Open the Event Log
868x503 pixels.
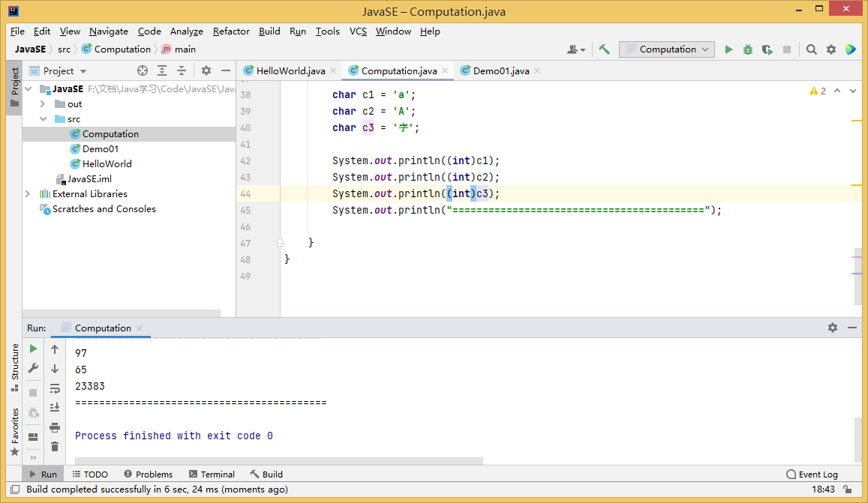(x=812, y=475)
